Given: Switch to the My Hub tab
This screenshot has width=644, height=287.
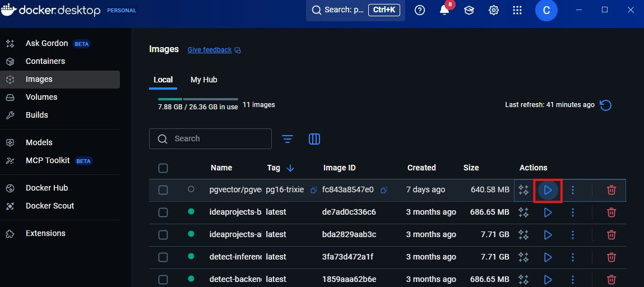Looking at the screenshot, I should (203, 80).
